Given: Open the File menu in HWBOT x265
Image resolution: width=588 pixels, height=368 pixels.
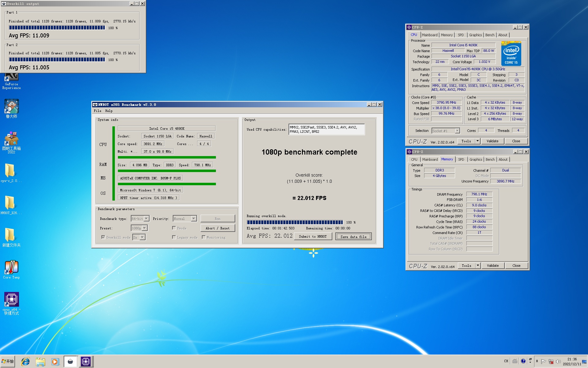Looking at the screenshot, I should click(x=97, y=111).
